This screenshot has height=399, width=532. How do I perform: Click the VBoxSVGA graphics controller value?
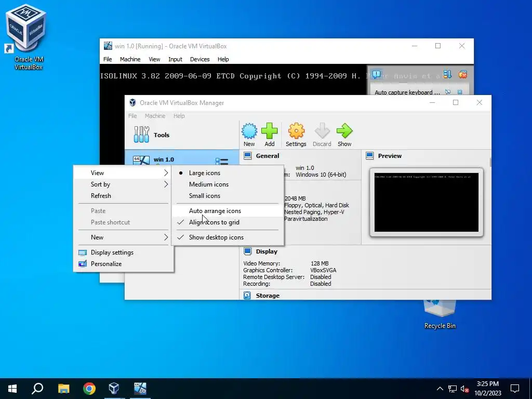pyautogui.click(x=323, y=270)
